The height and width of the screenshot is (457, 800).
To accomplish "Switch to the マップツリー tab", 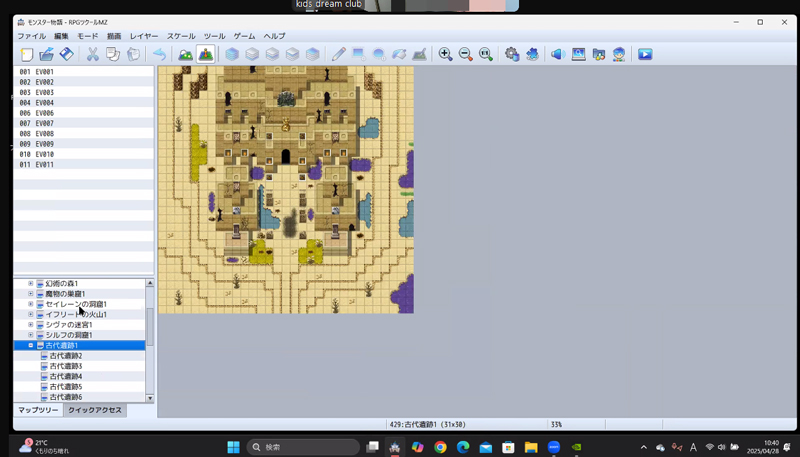I will [38, 410].
